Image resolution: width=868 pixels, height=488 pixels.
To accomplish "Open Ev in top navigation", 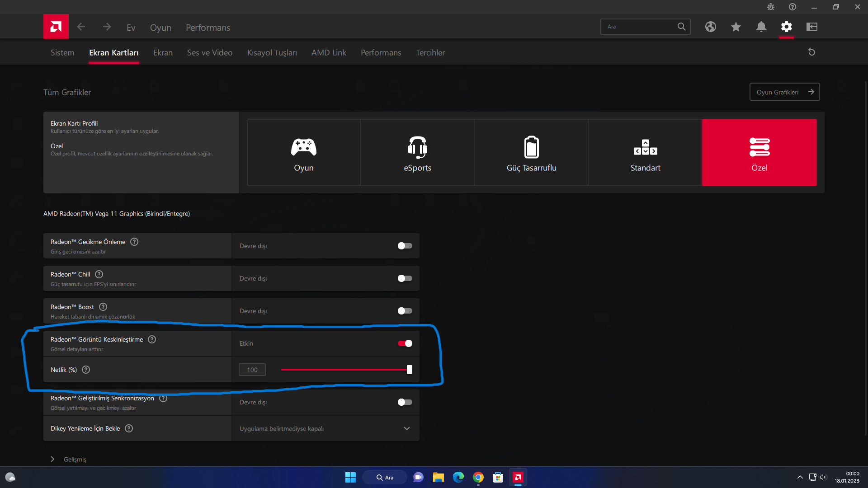I will pos(131,28).
